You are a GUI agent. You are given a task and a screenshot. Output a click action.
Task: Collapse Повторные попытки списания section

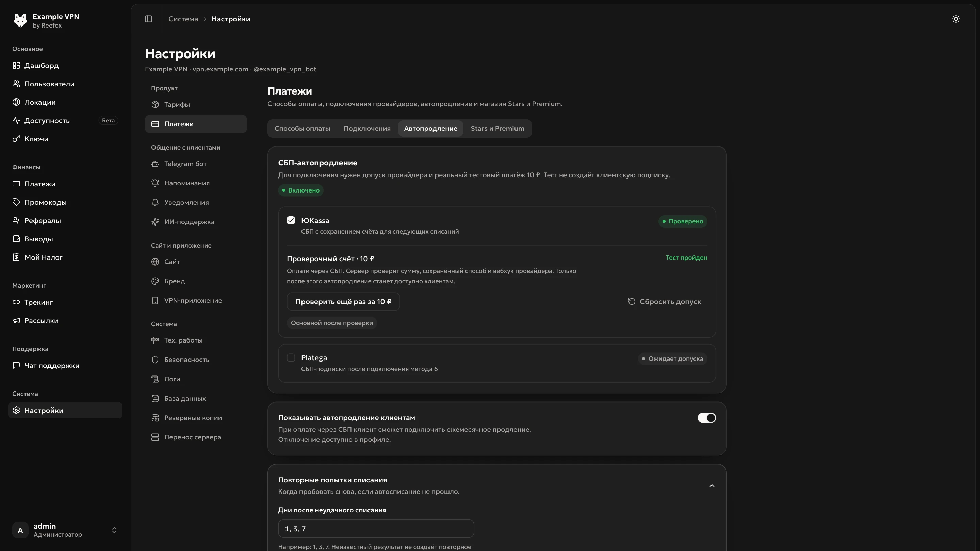[x=712, y=486]
